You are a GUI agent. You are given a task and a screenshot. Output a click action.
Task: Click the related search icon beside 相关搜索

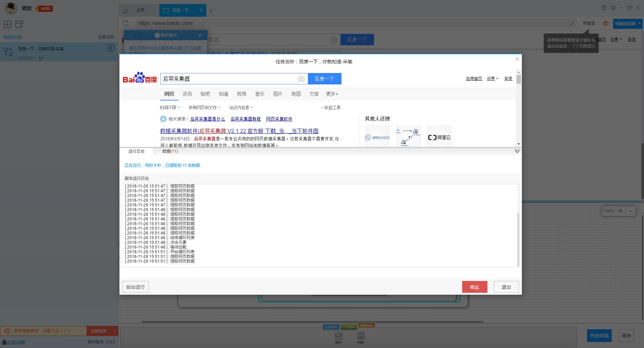pos(163,119)
